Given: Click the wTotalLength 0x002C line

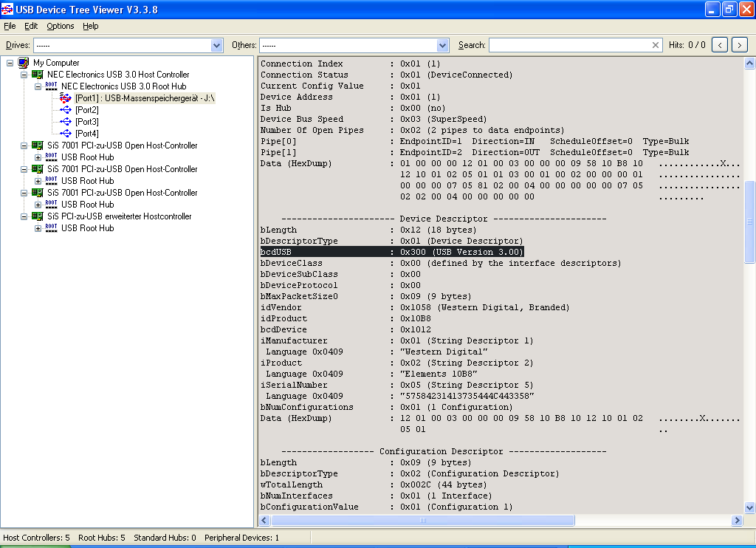Looking at the screenshot, I should tap(374, 484).
